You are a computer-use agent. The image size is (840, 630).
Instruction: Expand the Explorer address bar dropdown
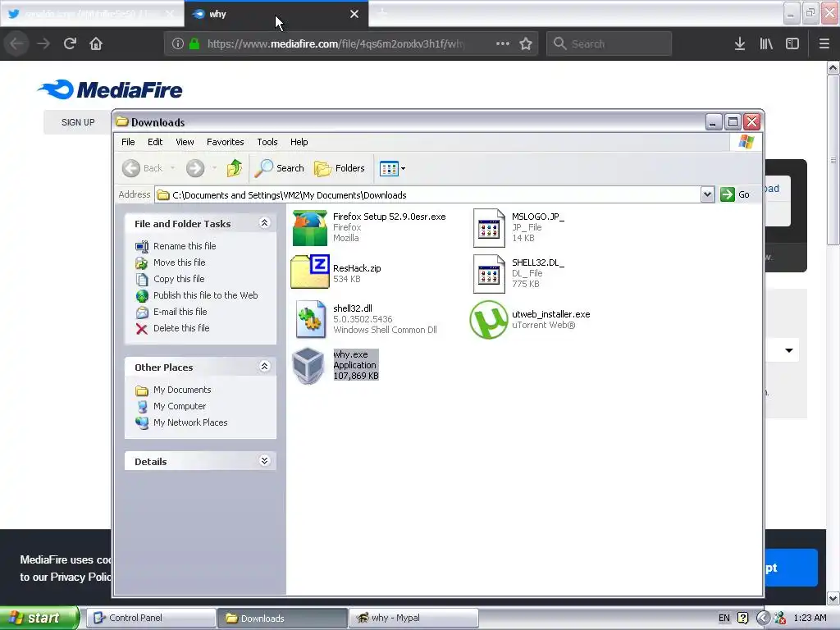707,194
